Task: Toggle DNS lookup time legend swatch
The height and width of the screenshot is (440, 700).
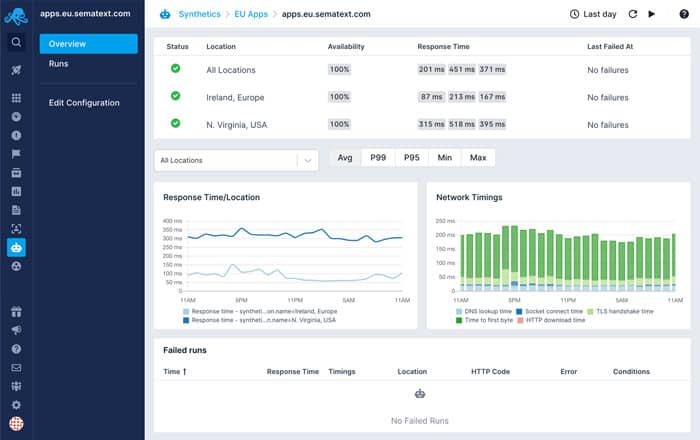Action: [x=459, y=311]
